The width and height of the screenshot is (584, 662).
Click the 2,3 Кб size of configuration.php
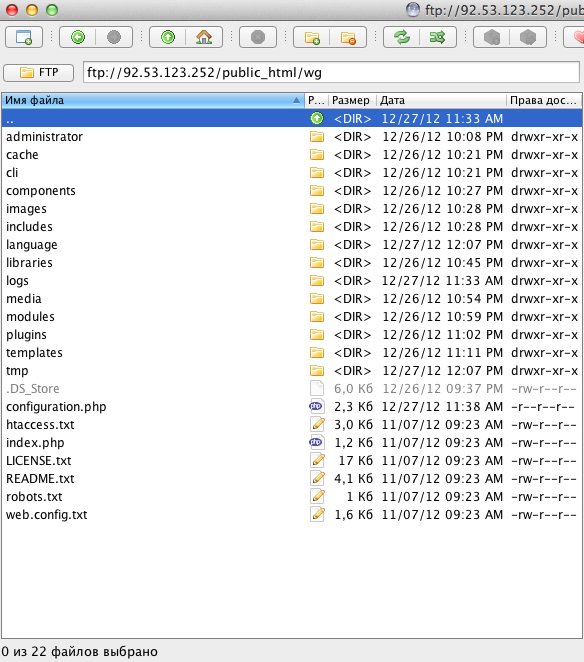pyautogui.click(x=353, y=407)
